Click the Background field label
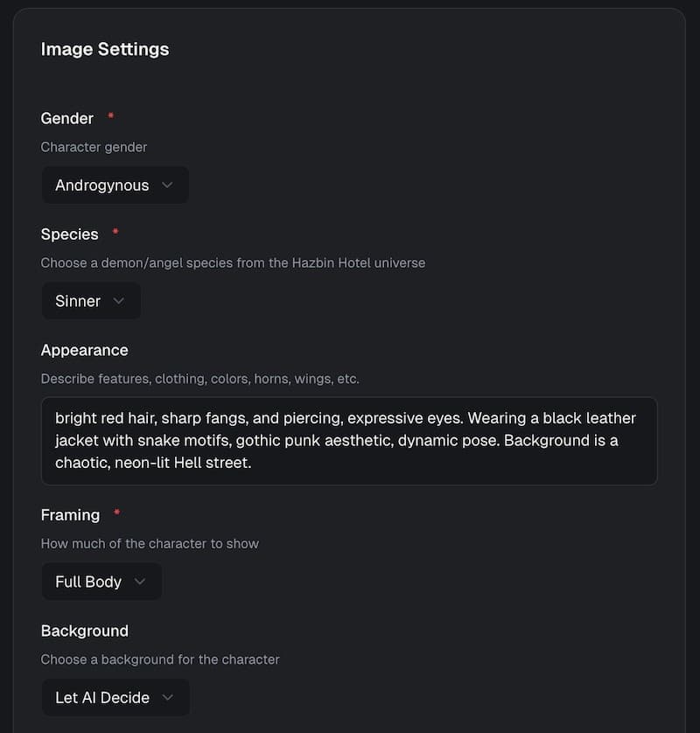This screenshot has width=700, height=733. tap(85, 631)
